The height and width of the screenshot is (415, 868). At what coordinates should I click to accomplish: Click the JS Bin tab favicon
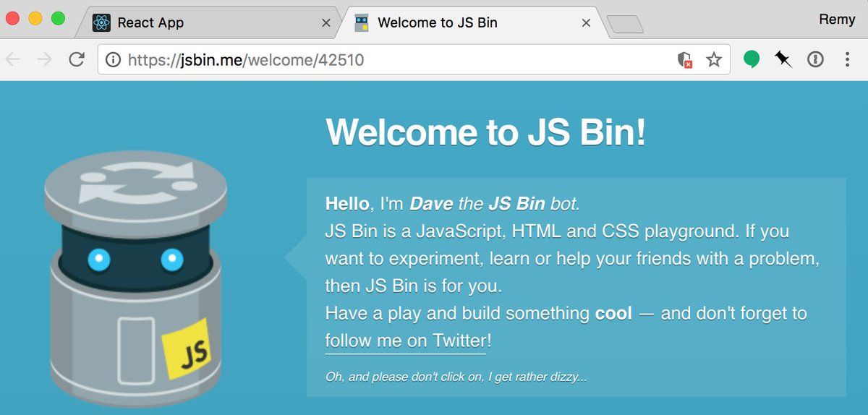click(362, 23)
